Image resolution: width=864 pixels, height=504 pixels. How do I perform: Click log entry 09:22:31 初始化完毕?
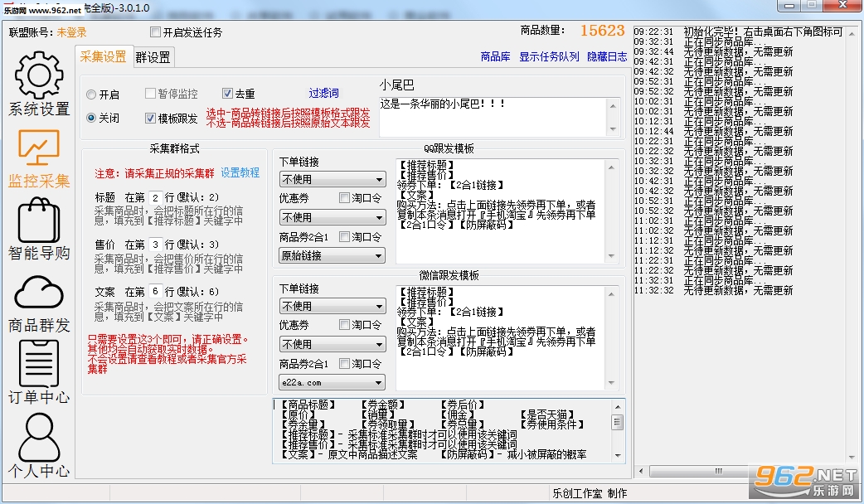click(x=738, y=32)
